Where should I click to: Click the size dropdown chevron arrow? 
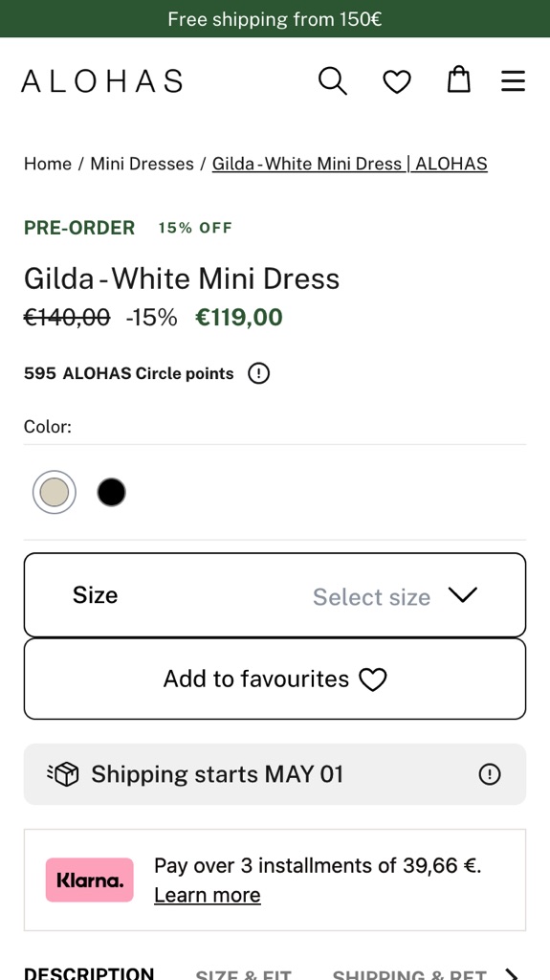point(463,595)
